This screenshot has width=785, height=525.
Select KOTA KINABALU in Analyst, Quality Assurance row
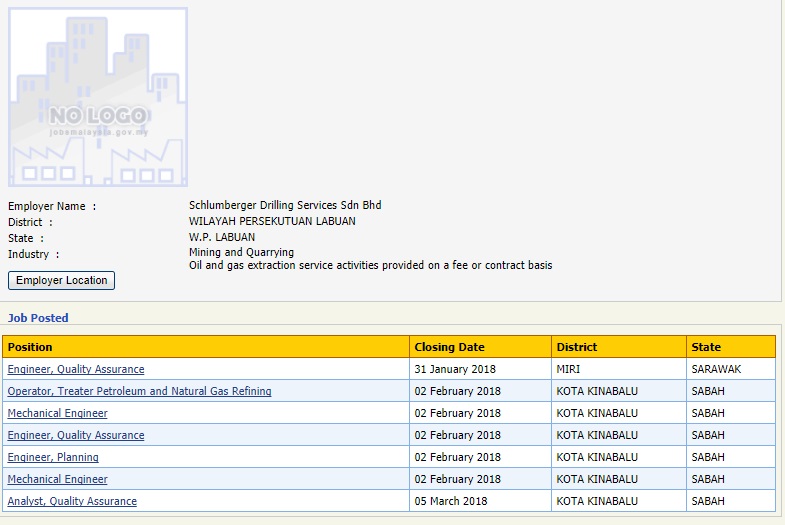pyautogui.click(x=597, y=501)
